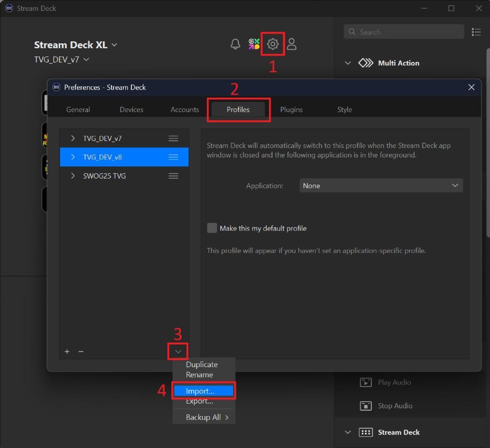Screen dimensions: 490x448
Task: Select the TVG_DEV_v7 profile name
Action: pos(102,138)
